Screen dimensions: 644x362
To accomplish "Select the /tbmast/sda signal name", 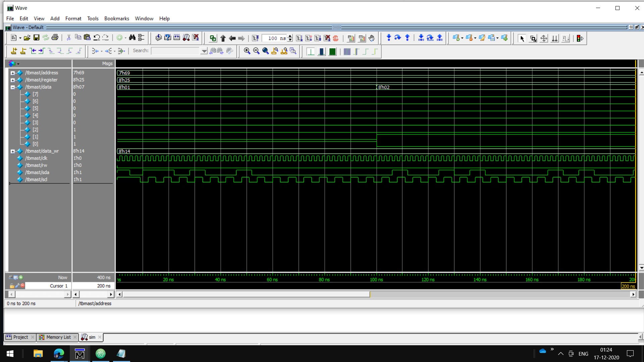I will coord(37,172).
